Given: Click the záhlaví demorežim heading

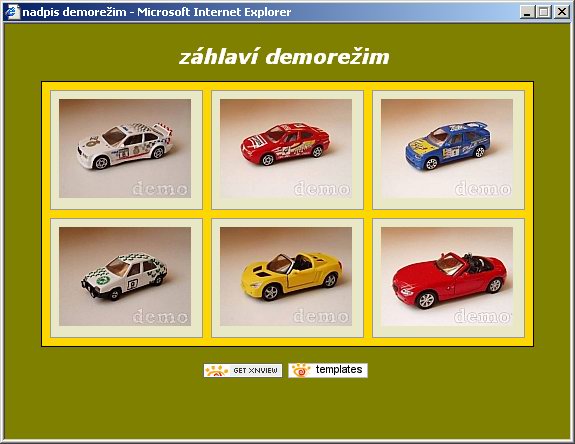Looking at the screenshot, I should 284,57.
